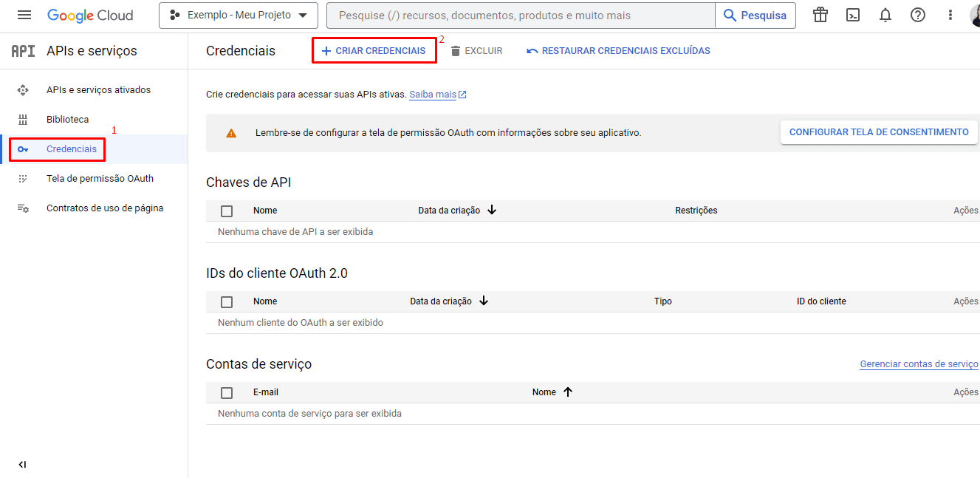Check the Contas de serviço header checkbox
The image size is (980, 478).
coord(227,393)
